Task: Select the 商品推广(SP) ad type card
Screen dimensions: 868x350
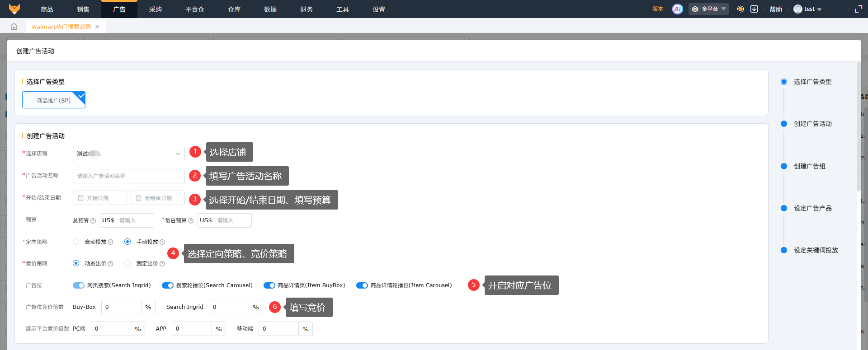Action: pyautogui.click(x=54, y=100)
